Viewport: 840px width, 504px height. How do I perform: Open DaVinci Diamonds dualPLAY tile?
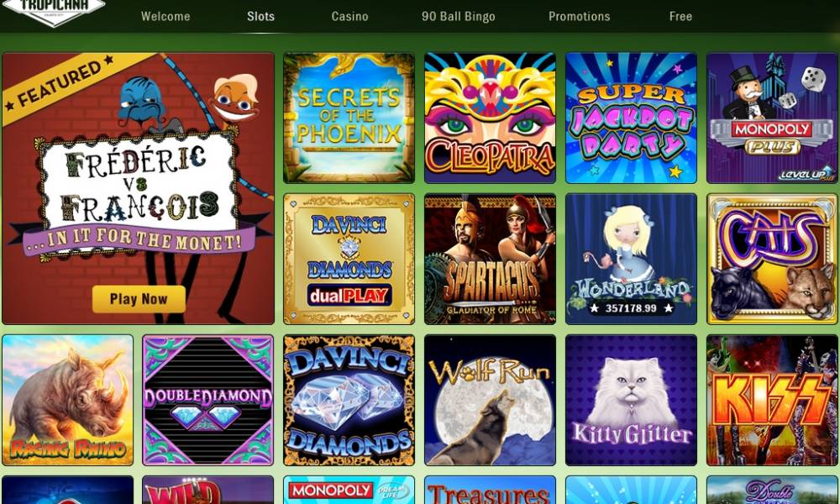point(349,260)
